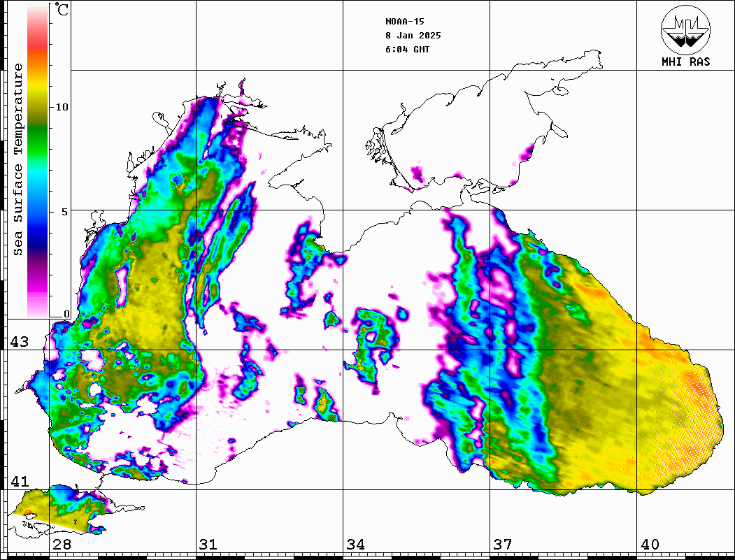Click the °C unit label
The height and width of the screenshot is (560, 735).
(x=62, y=10)
